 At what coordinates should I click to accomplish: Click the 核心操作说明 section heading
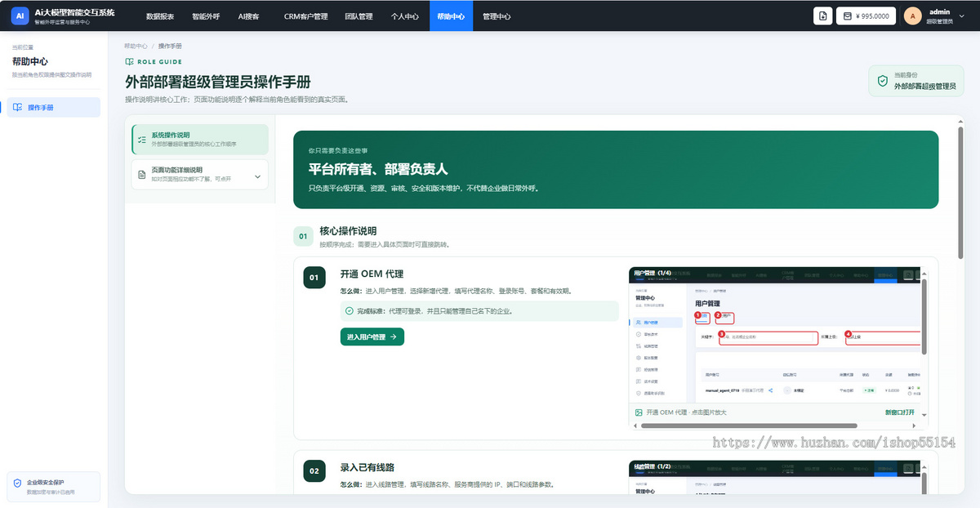click(348, 230)
